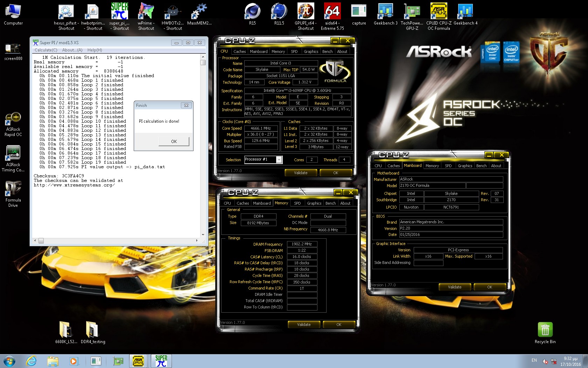The width and height of the screenshot is (588, 368).
Task: Click the Core Voltage 1.312 V value
Action: pos(304,82)
